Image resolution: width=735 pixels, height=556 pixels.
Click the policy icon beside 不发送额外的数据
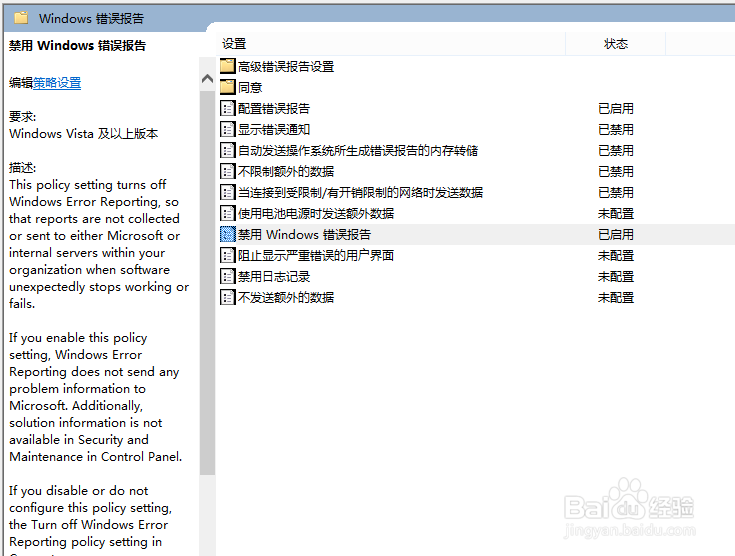coord(227,297)
